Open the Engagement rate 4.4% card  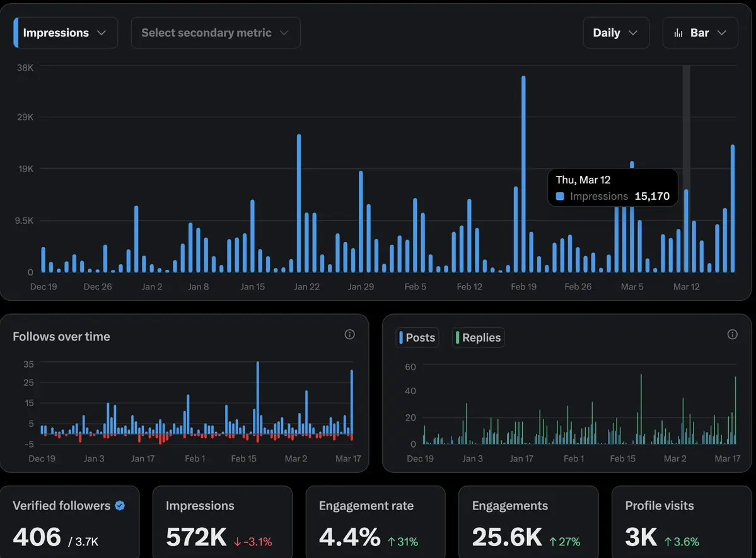coord(375,522)
